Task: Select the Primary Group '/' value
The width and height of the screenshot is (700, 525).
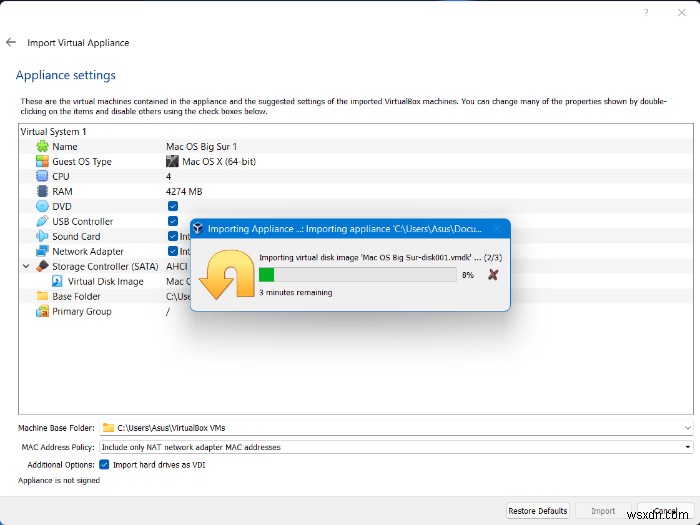Action: 168,312
